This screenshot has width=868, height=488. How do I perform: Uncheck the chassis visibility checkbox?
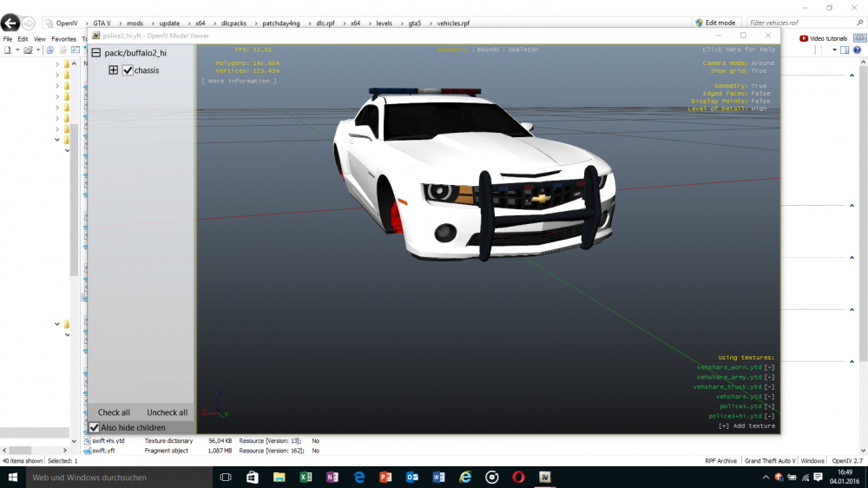pyautogui.click(x=128, y=70)
